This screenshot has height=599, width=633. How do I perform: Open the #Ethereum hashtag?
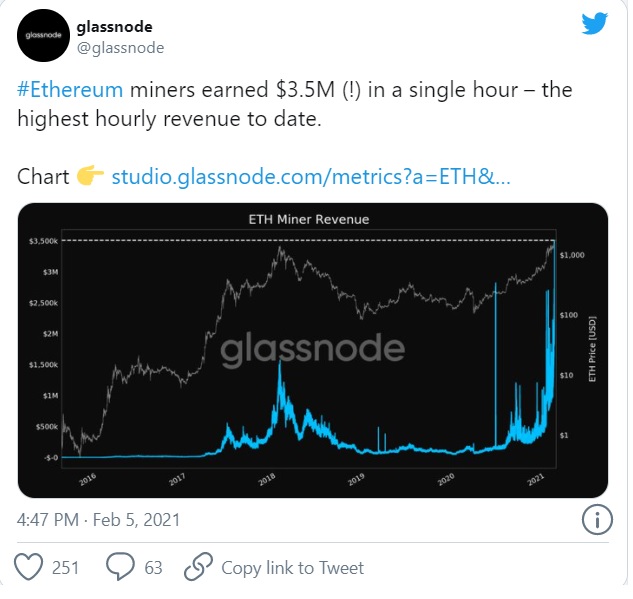click(70, 90)
